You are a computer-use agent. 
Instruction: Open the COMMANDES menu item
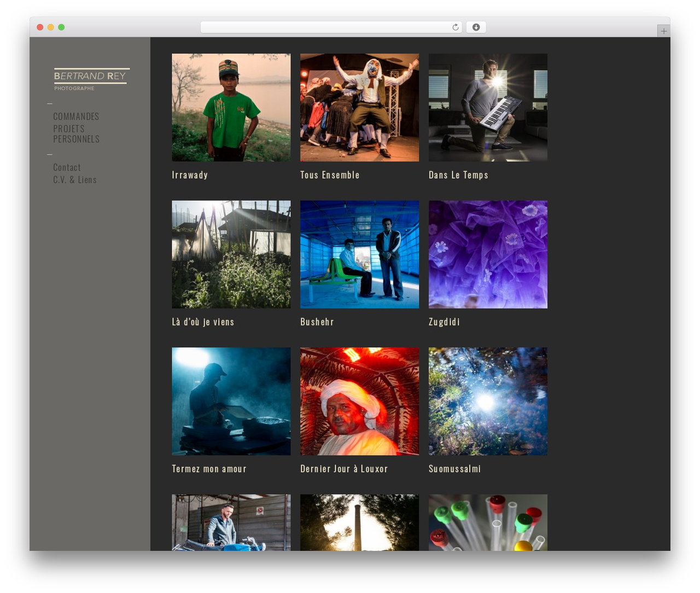[x=76, y=117]
